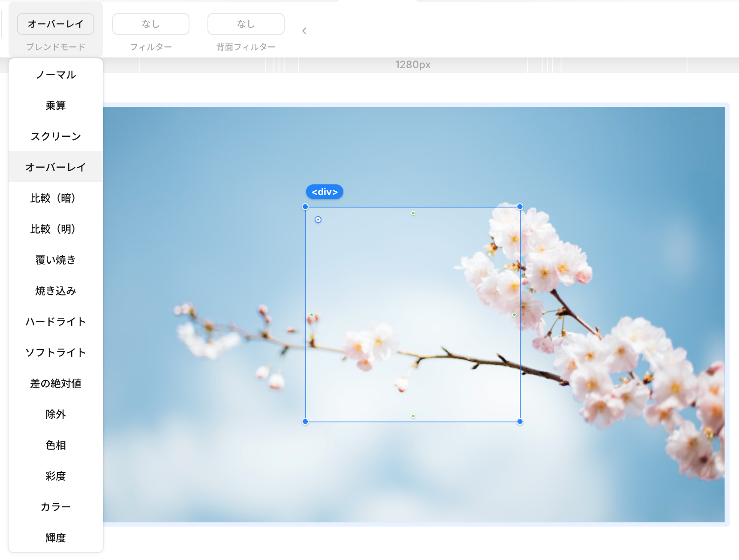Choose the highlighted オーバーレイ option
Screen dimensions: 739x560
(56, 167)
